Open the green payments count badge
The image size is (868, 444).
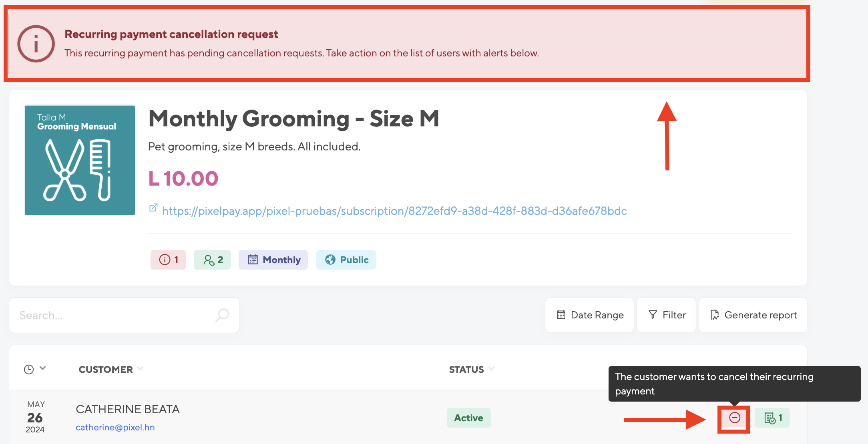coord(772,418)
